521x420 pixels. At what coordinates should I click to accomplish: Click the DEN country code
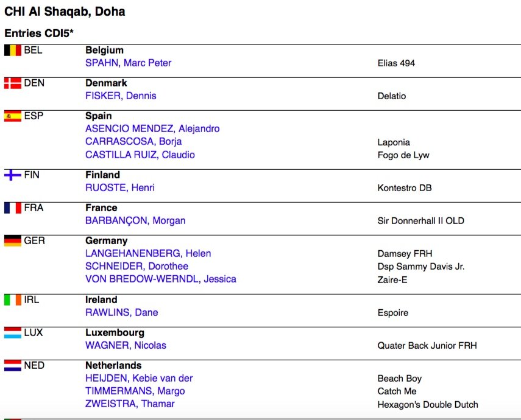(x=34, y=83)
